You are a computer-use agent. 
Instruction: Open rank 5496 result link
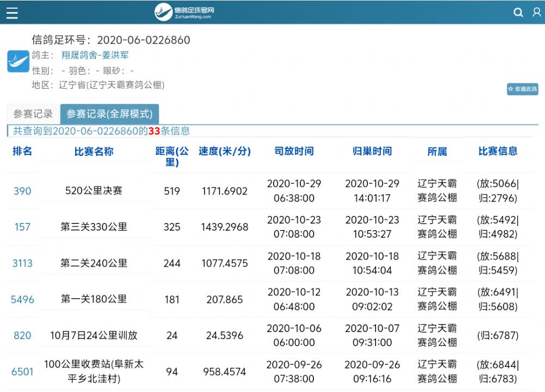pyautogui.click(x=22, y=299)
